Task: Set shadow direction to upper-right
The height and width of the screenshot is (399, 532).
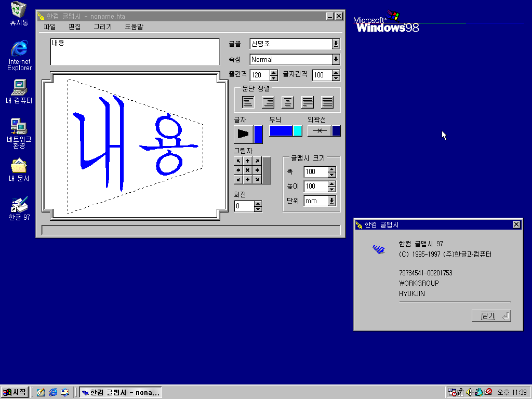Action: point(257,161)
